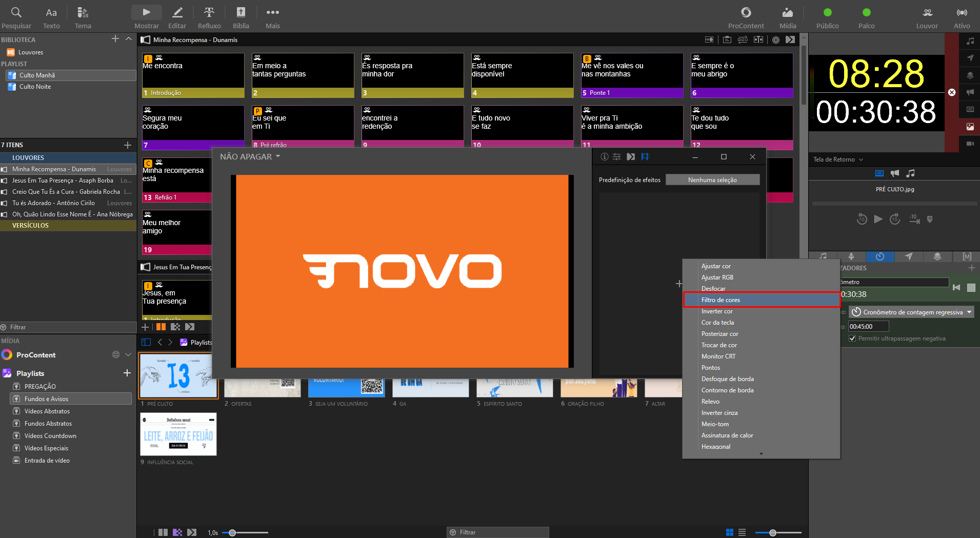Select the INFLUÊNCIA SOCIAL media thumbnail
Screen dimensions: 980x538
coord(178,434)
